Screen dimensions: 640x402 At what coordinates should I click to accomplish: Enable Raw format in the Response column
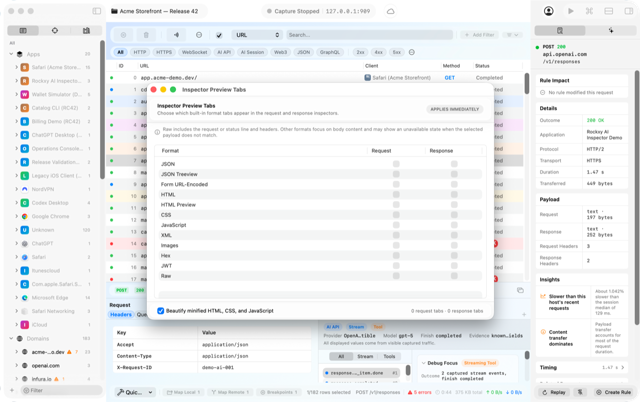click(454, 276)
